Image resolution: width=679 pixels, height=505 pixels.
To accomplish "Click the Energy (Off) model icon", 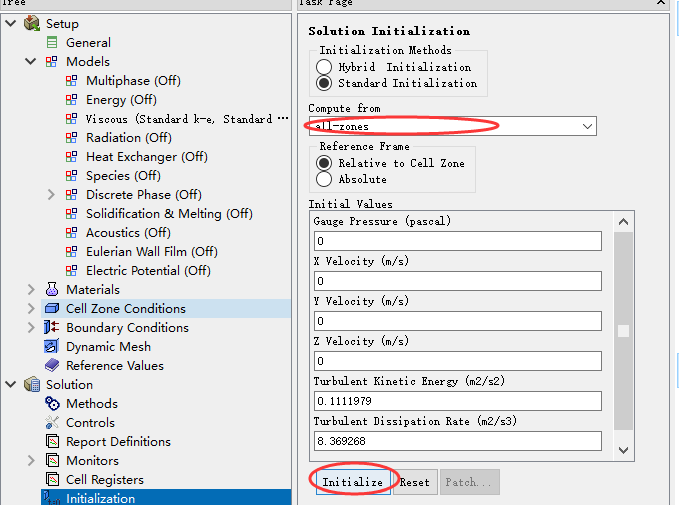I will coord(71,100).
